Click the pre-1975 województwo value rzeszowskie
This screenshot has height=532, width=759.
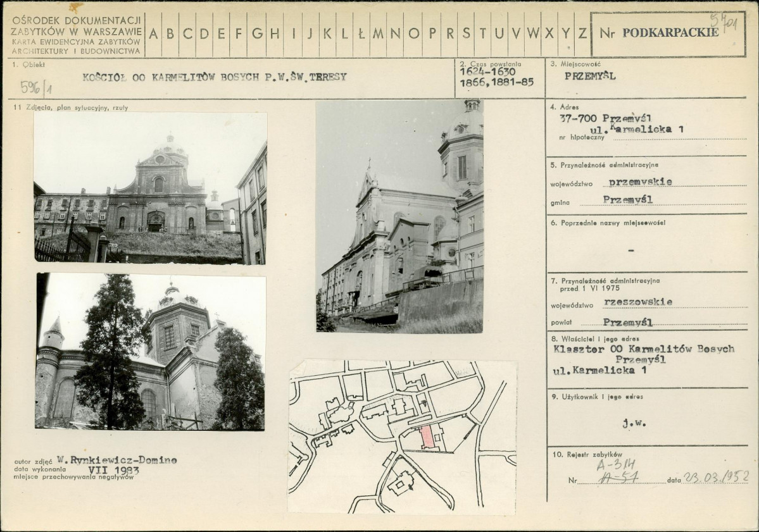(x=638, y=302)
